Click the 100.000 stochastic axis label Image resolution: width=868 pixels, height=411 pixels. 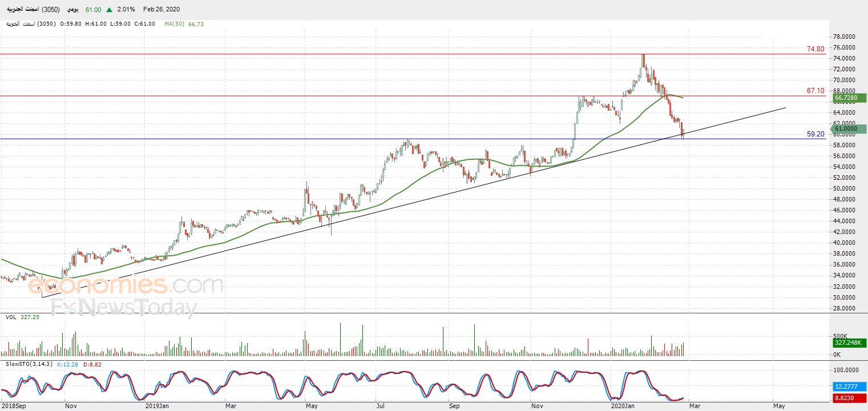[846, 370]
